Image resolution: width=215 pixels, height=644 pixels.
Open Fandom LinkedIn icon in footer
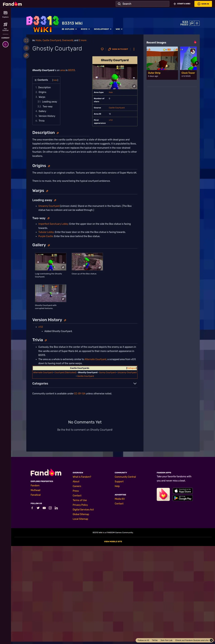pyautogui.click(x=56, y=508)
